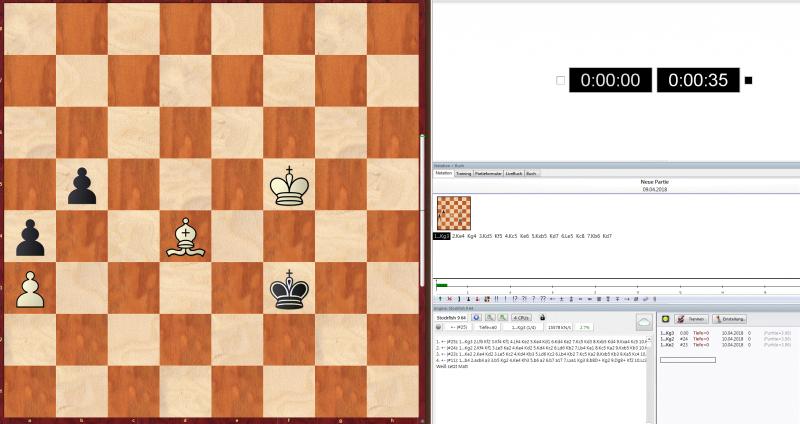Click the green evaluation profile bar
The width and height of the screenshot is (800, 424).
pyautogui.click(x=442, y=286)
